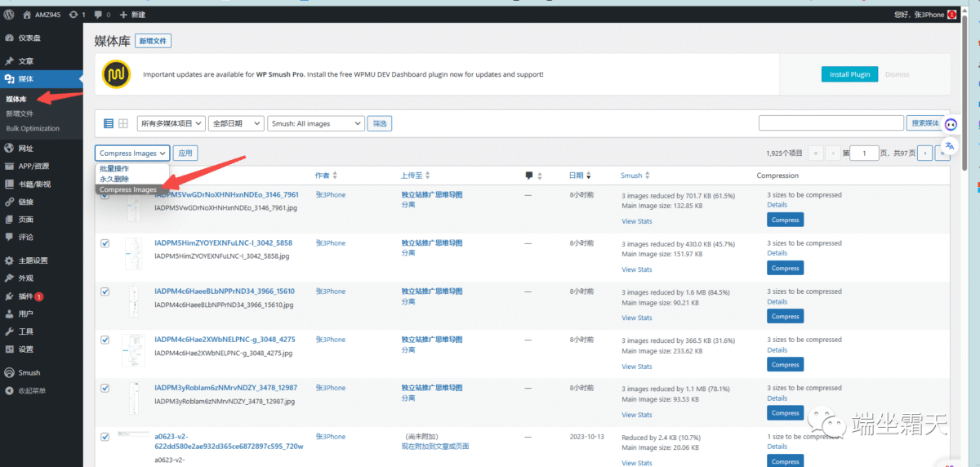
Task: Open Bulk Optimization in sidebar submenu
Action: tap(33, 128)
